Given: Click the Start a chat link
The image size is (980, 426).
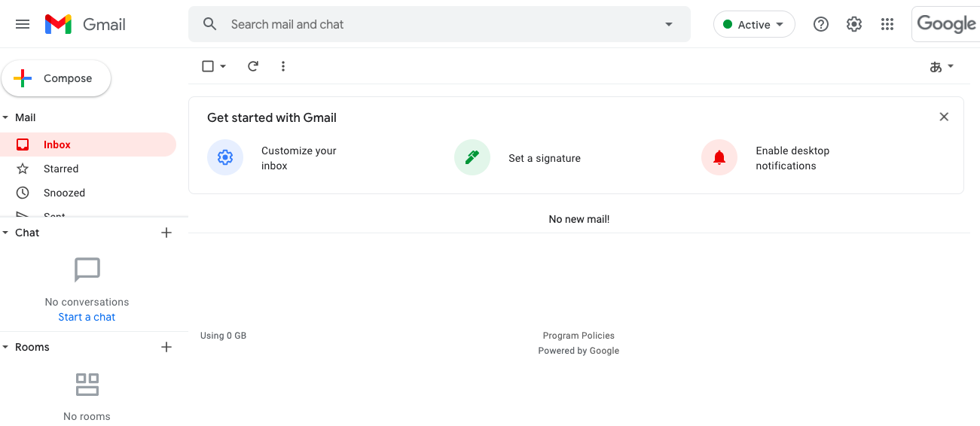Looking at the screenshot, I should click(x=87, y=317).
